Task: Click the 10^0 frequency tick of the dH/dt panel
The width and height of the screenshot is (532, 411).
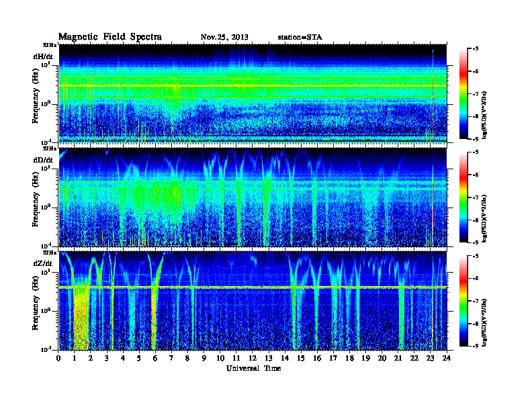Action: point(46,103)
